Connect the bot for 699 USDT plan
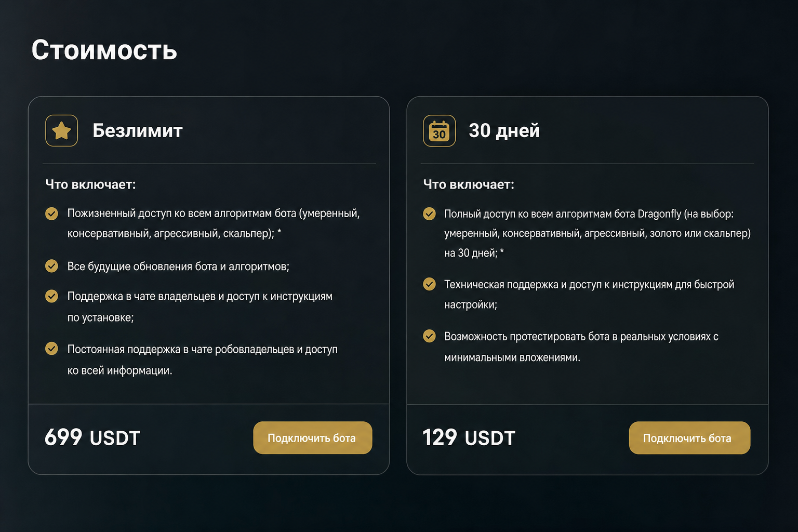This screenshot has height=532, width=798. 313,438
